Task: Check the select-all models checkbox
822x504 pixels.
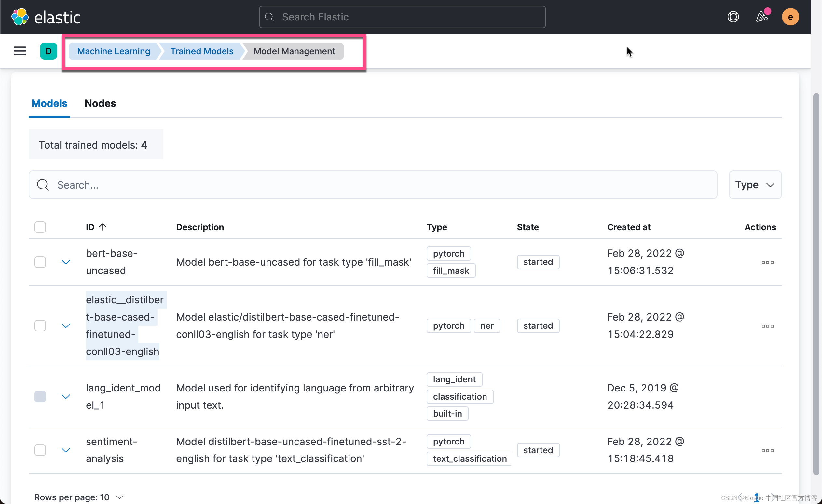Action: [40, 227]
